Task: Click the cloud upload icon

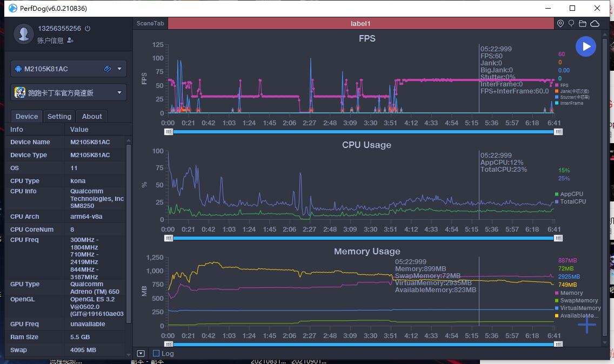Action: [x=595, y=23]
